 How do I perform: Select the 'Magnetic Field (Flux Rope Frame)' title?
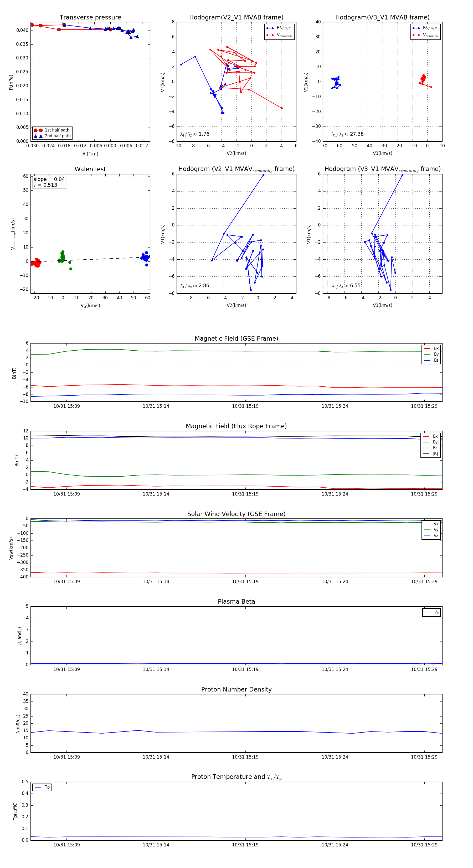[236, 426]
